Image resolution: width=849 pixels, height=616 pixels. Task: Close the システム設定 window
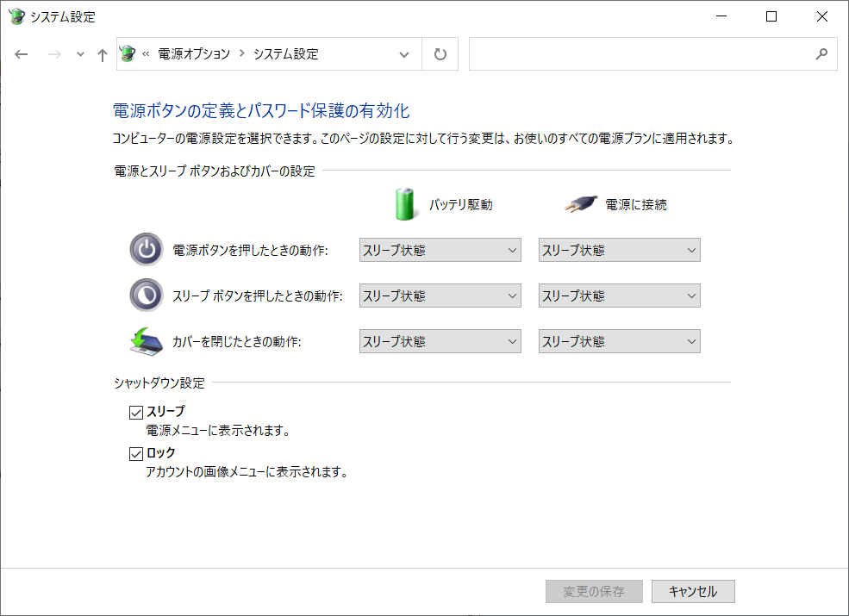(x=822, y=16)
